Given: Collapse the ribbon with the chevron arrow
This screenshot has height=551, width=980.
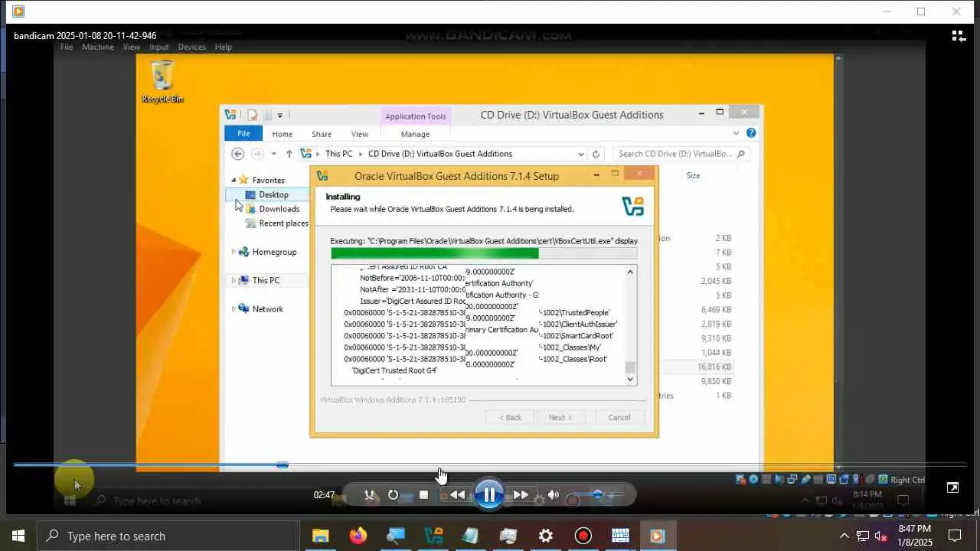Looking at the screenshot, I should coord(737,133).
